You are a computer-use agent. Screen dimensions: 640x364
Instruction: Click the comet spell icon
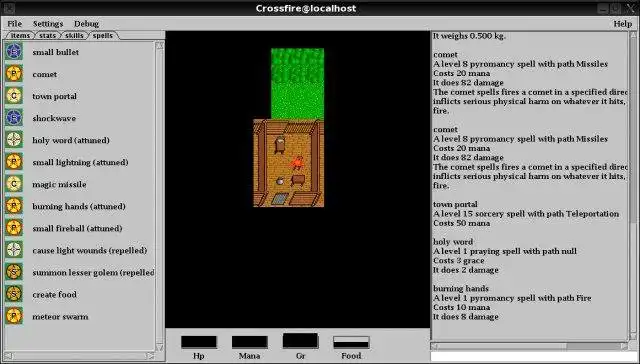click(x=14, y=74)
